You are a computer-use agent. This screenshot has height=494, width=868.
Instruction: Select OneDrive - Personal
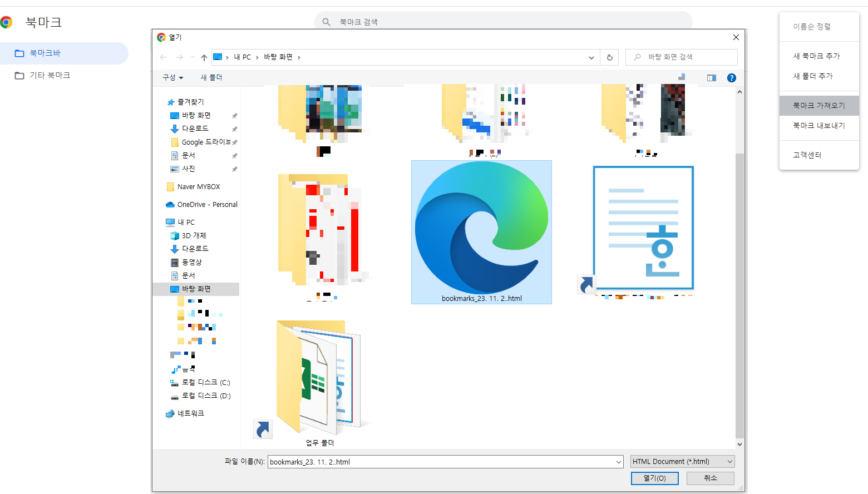tap(201, 205)
